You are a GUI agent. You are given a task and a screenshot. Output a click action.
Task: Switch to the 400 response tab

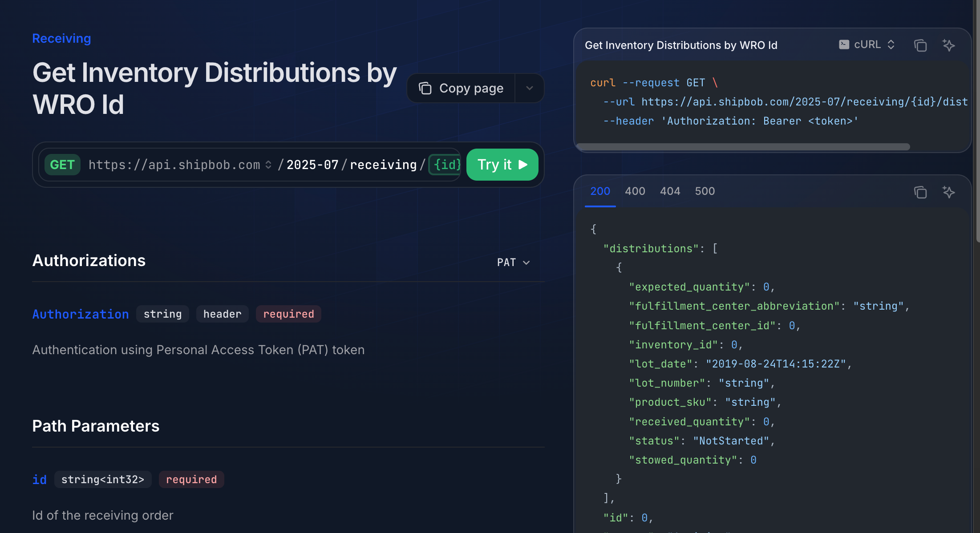pos(635,191)
